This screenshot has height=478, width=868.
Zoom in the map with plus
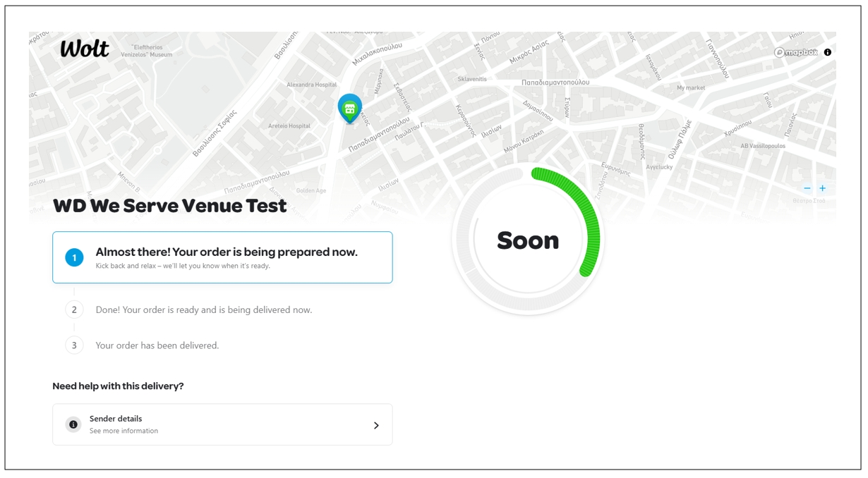(x=822, y=188)
